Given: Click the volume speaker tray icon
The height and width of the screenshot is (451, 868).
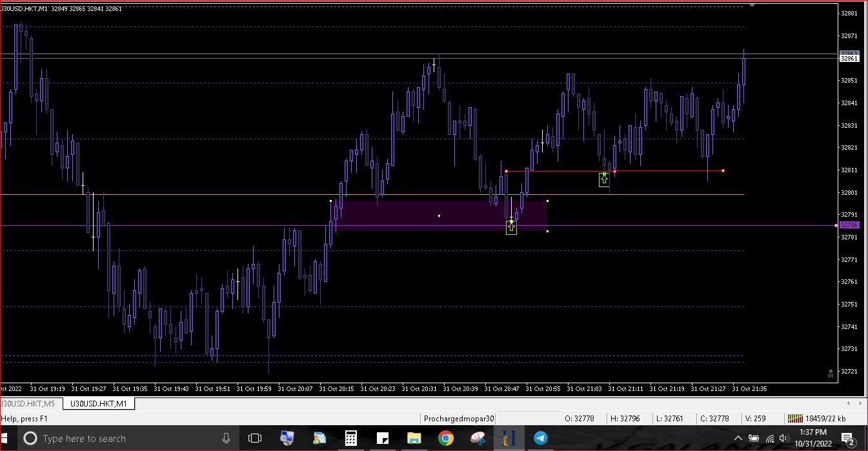Looking at the screenshot, I should [x=784, y=439].
